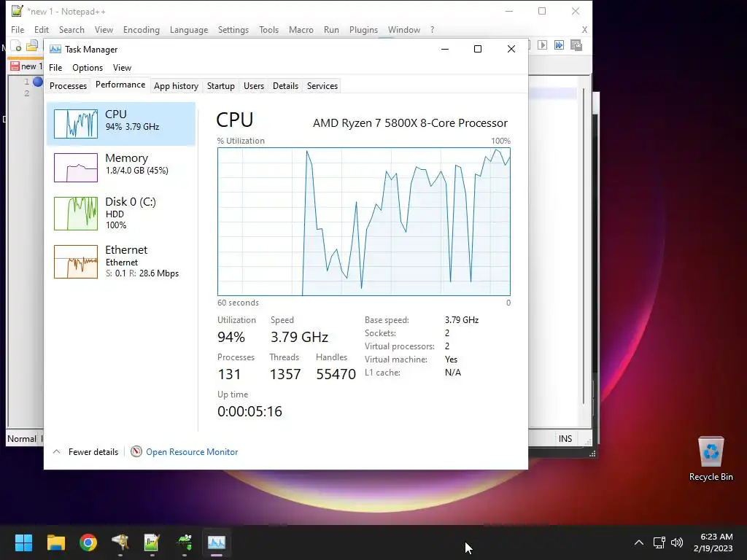Select the CPU performance graph thumbnail
Viewport: 747px width, 560px height.
pyautogui.click(x=76, y=124)
